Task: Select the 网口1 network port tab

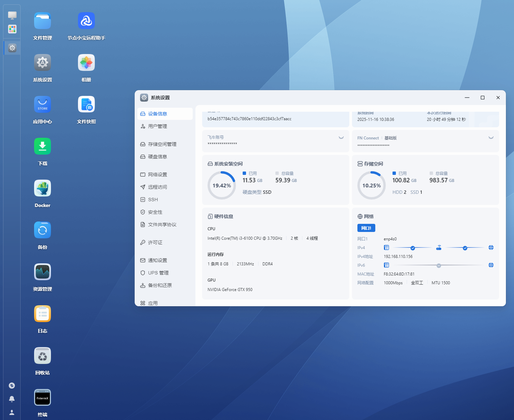Action: point(366,228)
